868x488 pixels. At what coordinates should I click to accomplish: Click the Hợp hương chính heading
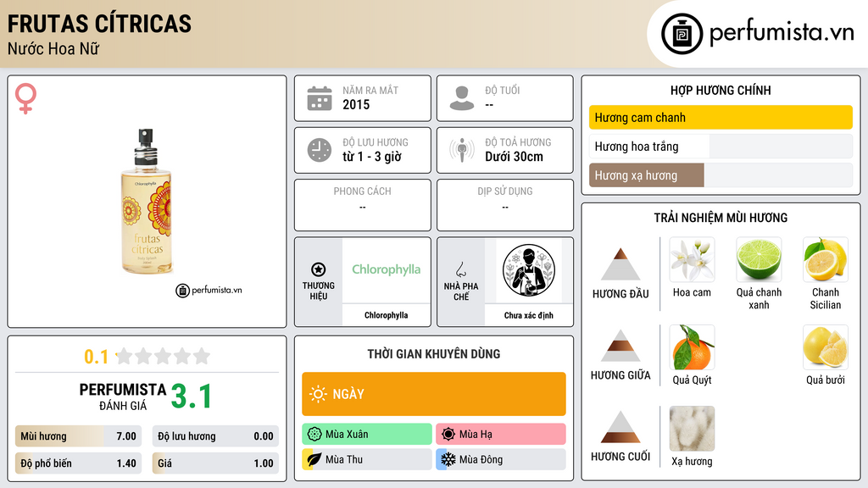coord(721,91)
